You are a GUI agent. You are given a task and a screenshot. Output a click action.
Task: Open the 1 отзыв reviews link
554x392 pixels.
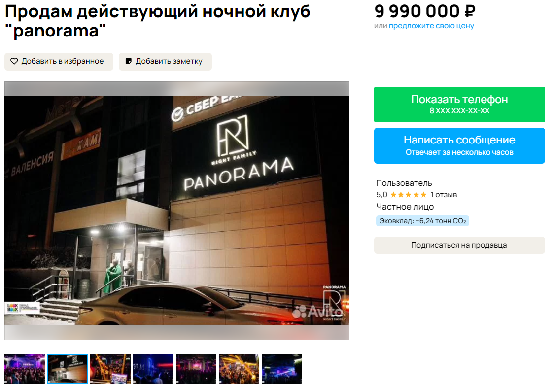click(444, 195)
